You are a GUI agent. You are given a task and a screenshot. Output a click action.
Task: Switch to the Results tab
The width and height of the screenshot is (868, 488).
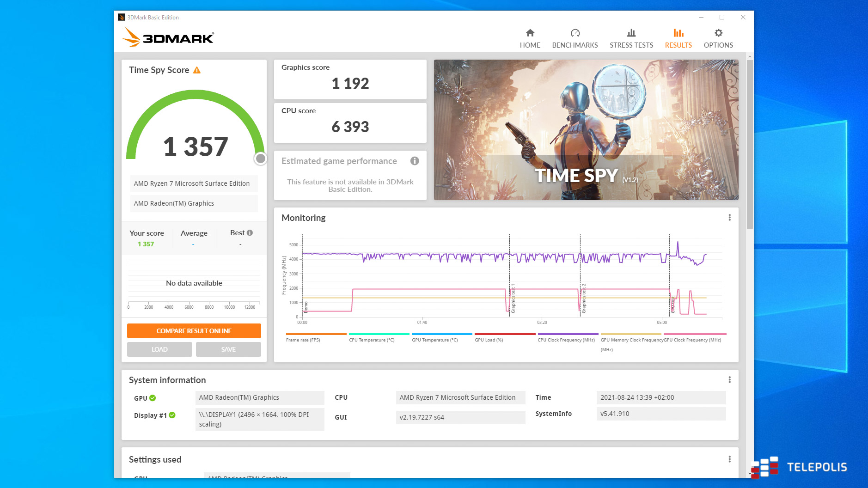point(678,39)
